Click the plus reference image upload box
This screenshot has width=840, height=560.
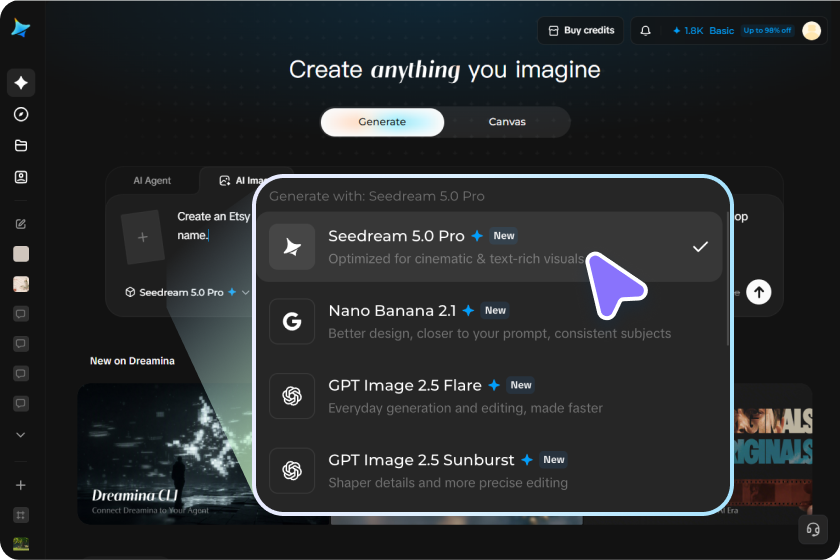click(142, 237)
